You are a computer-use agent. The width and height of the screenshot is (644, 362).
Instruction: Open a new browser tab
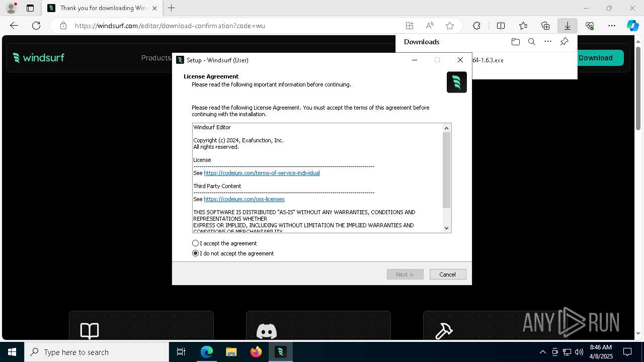(172, 8)
